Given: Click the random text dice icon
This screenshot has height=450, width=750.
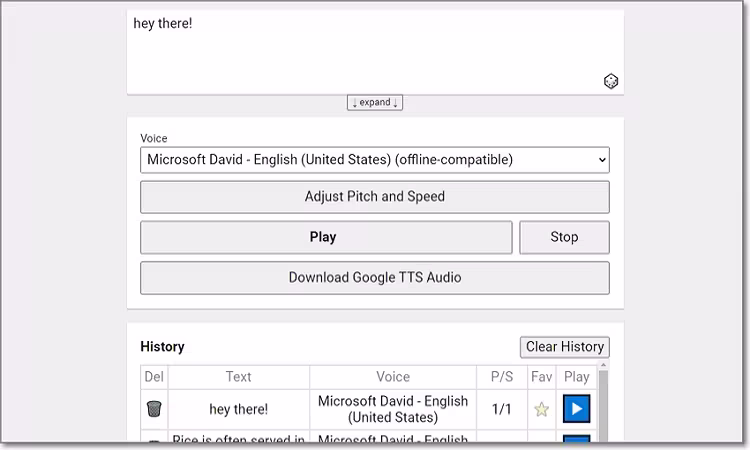Looking at the screenshot, I should point(611,81).
